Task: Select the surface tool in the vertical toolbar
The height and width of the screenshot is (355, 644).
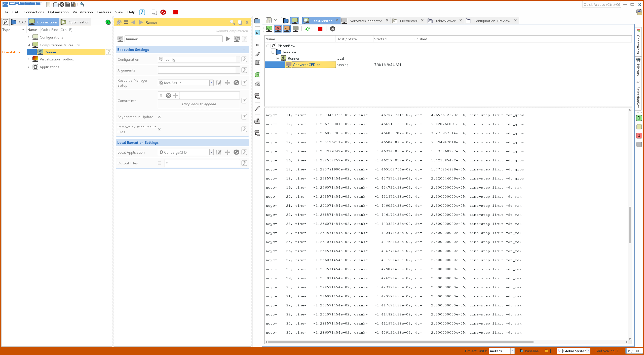Action: click(257, 62)
